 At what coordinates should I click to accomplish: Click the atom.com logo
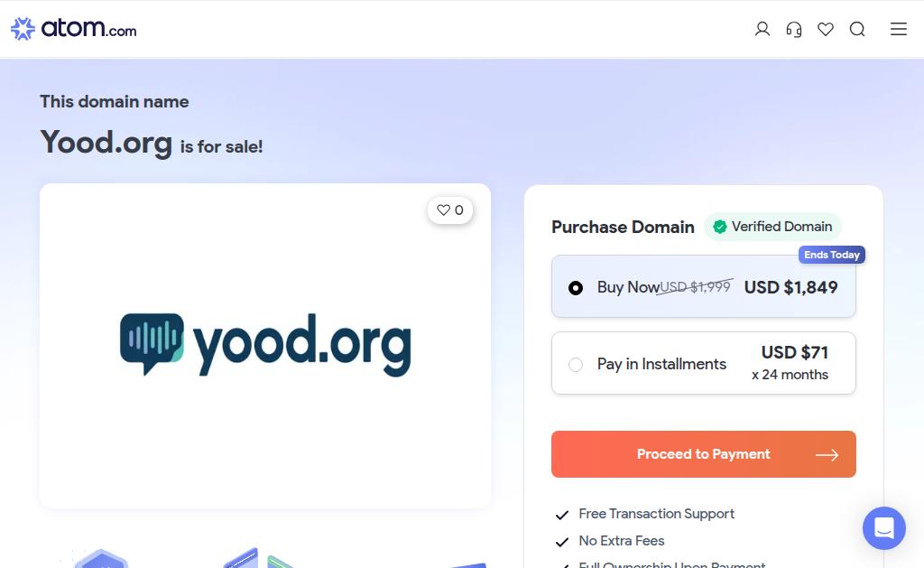click(x=74, y=28)
